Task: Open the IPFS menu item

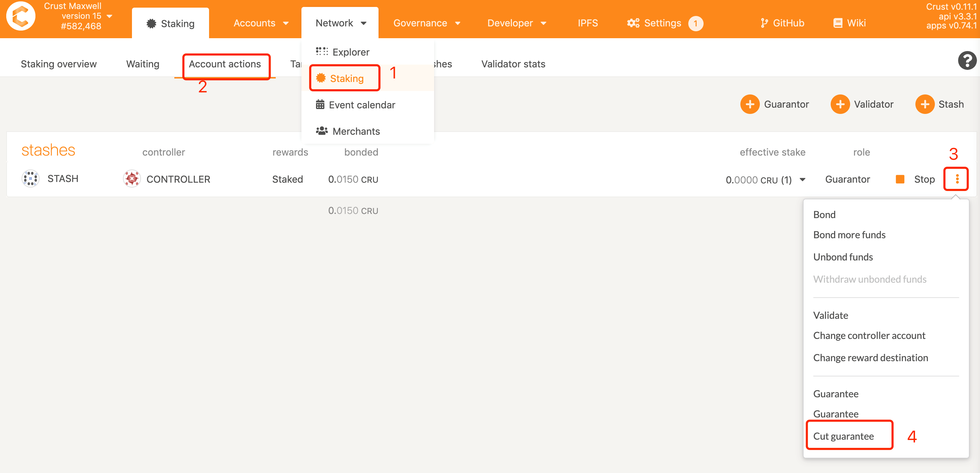Action: tap(587, 23)
